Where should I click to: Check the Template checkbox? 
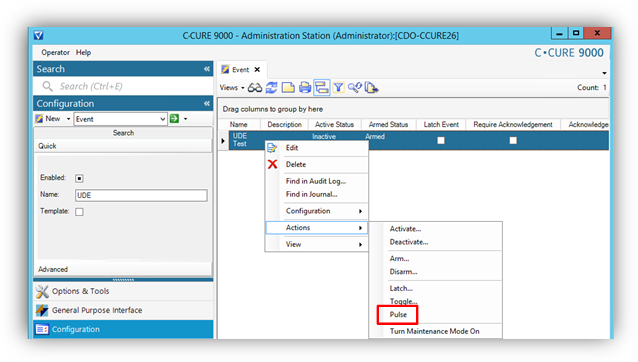pos(79,212)
